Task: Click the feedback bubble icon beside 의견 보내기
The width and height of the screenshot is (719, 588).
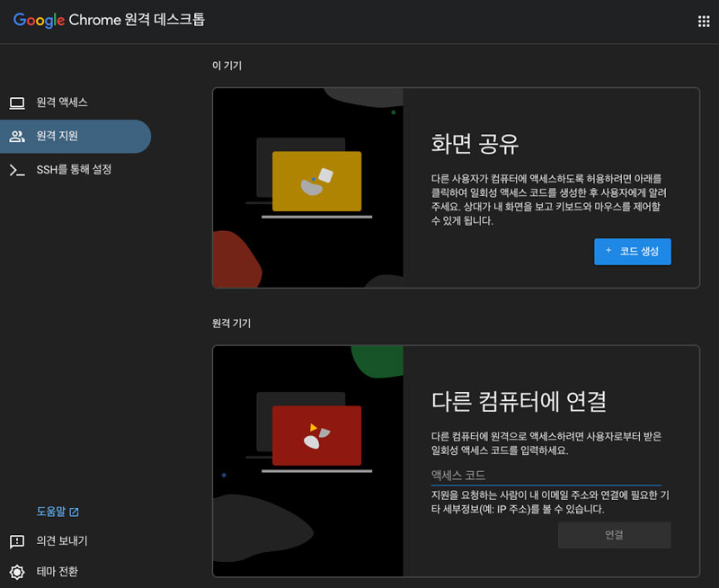Action: pos(17,541)
